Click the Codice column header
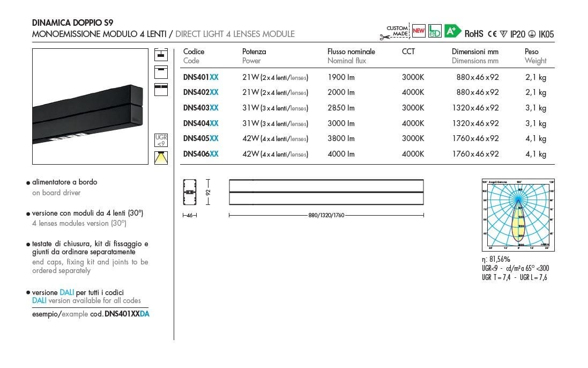 pyautogui.click(x=194, y=52)
